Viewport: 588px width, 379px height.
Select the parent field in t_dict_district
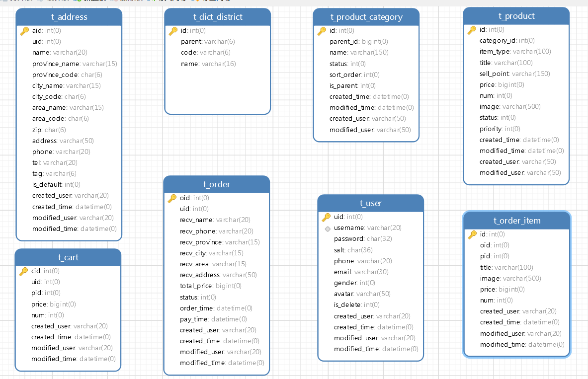coord(208,42)
